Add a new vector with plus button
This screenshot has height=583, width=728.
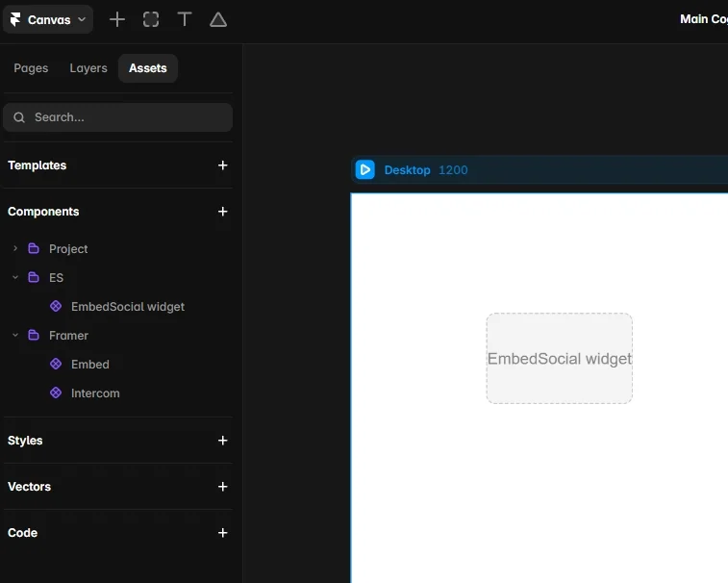[223, 487]
